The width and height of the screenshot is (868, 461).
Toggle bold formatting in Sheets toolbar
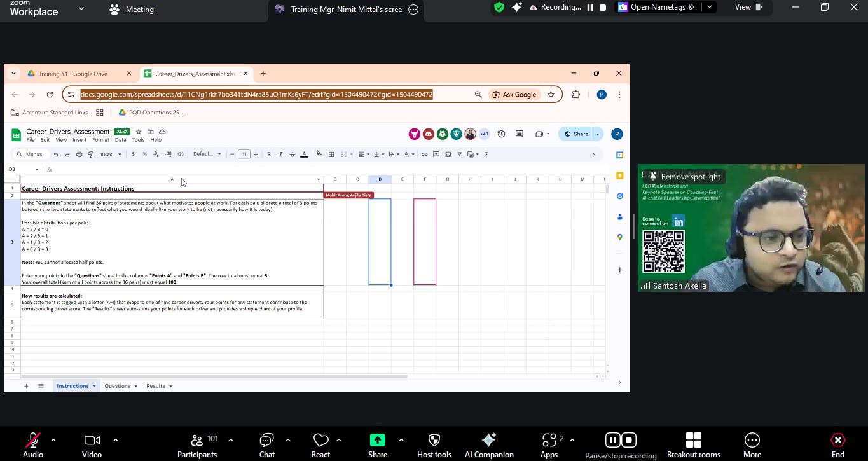(269, 155)
